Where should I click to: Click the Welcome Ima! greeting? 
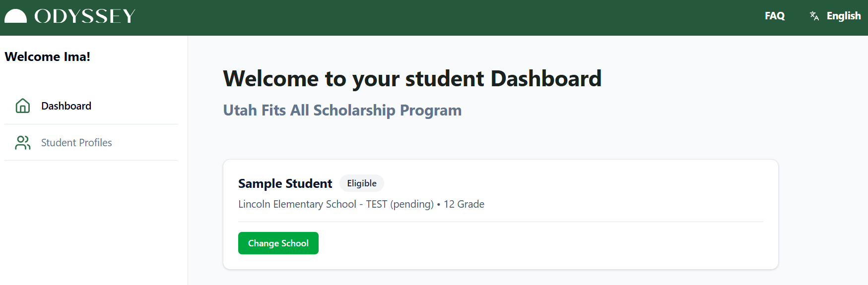tap(48, 57)
